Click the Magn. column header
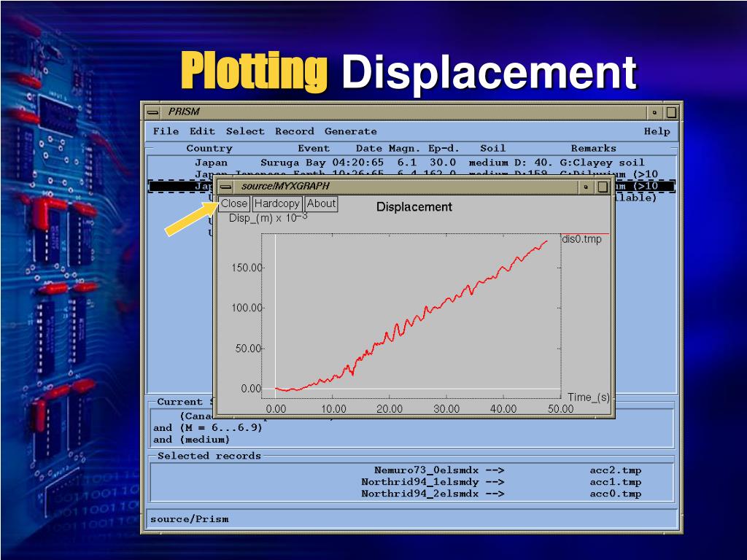Viewport: 747px width, 560px height. pos(404,148)
